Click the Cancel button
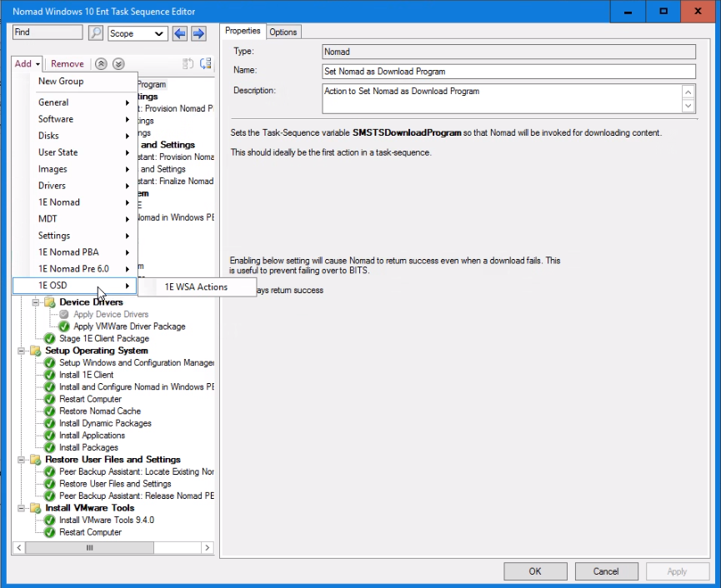Screen dimensions: 721x588 [606, 571]
